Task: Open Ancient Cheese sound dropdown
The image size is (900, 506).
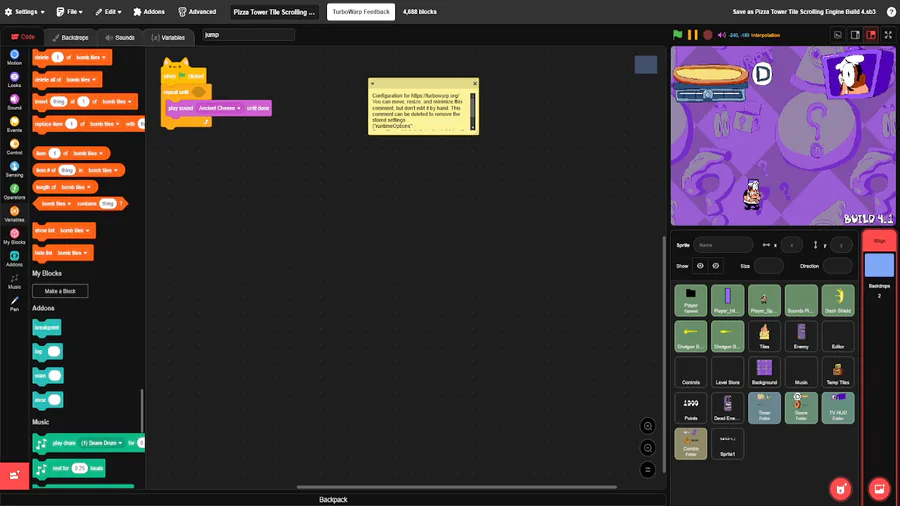Action: [x=219, y=108]
